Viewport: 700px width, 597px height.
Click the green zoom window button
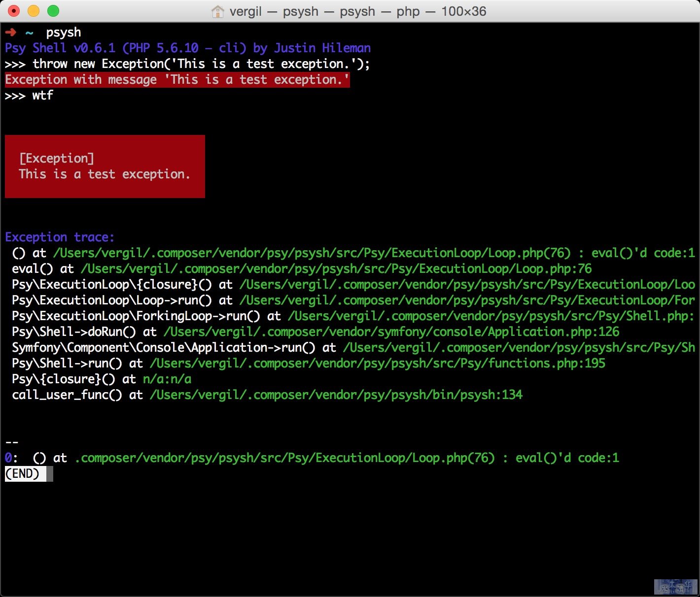53,11
